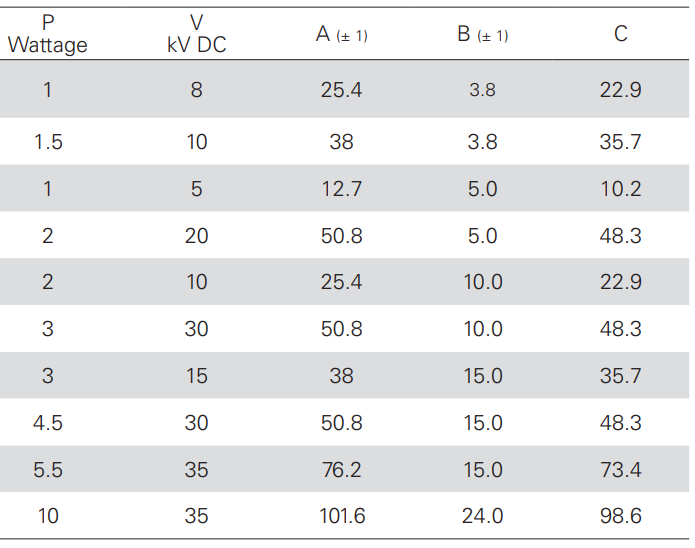This screenshot has height=548, width=695.
Task: Select the B (± 1) column header
Action: tap(482, 34)
